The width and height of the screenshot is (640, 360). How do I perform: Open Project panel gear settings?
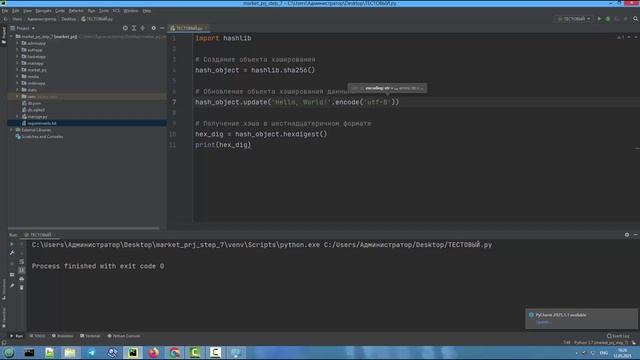click(x=153, y=28)
